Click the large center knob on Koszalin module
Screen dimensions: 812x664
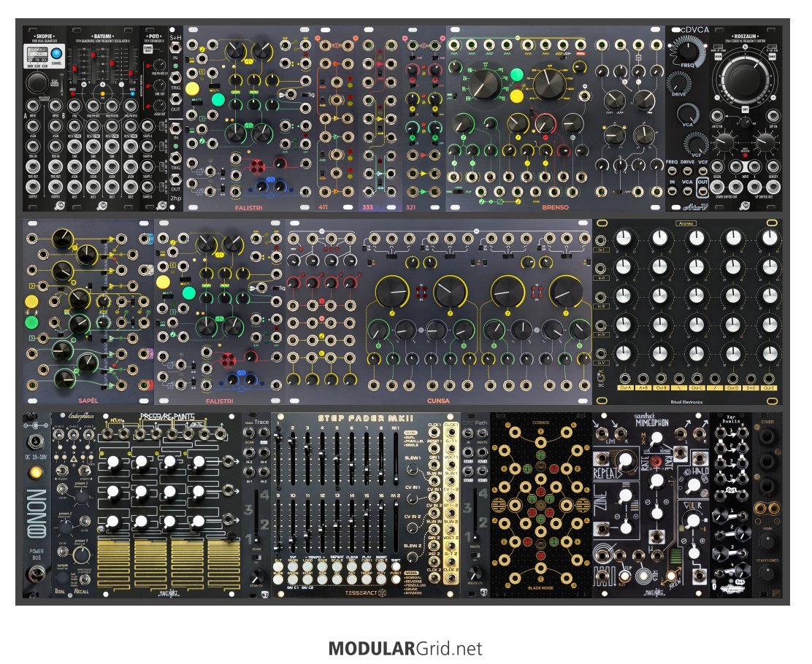(744, 80)
